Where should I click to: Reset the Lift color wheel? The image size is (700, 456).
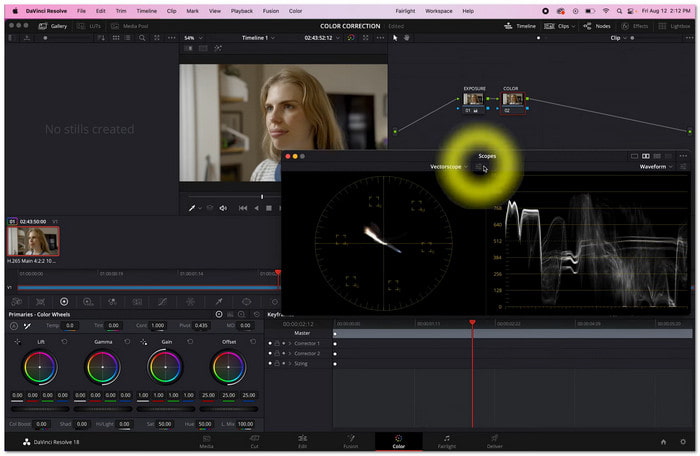click(64, 342)
